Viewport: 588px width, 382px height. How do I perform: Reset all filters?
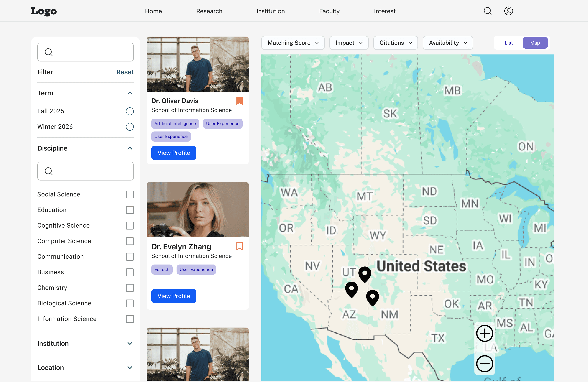[125, 72]
